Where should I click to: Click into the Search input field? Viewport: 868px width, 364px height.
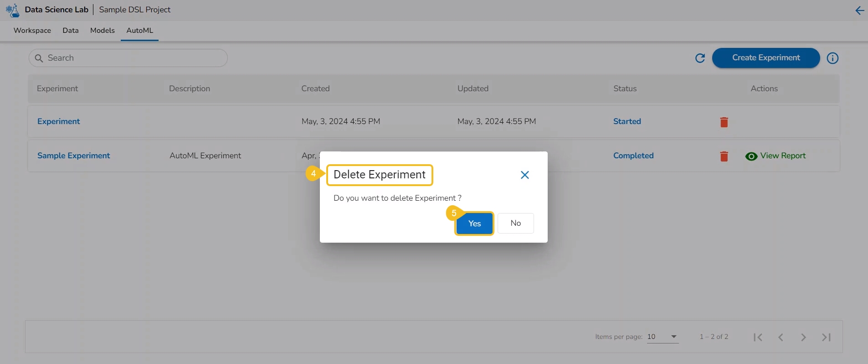click(x=132, y=58)
